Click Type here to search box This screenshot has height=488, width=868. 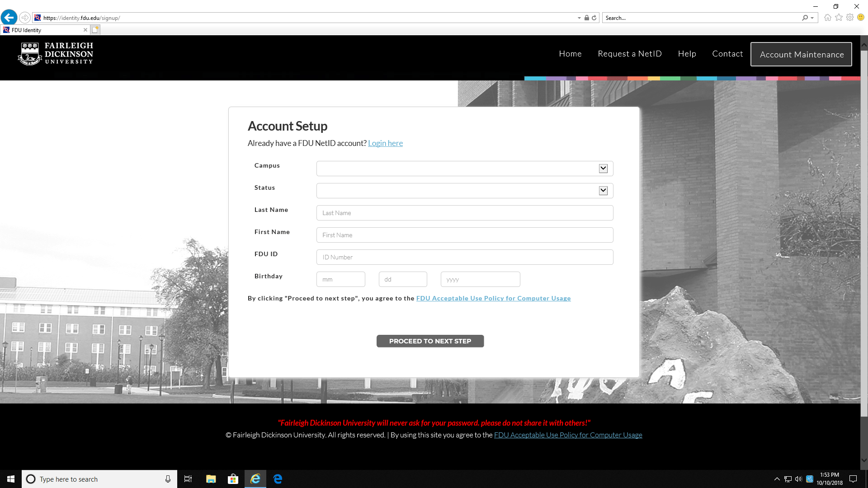[x=99, y=479]
